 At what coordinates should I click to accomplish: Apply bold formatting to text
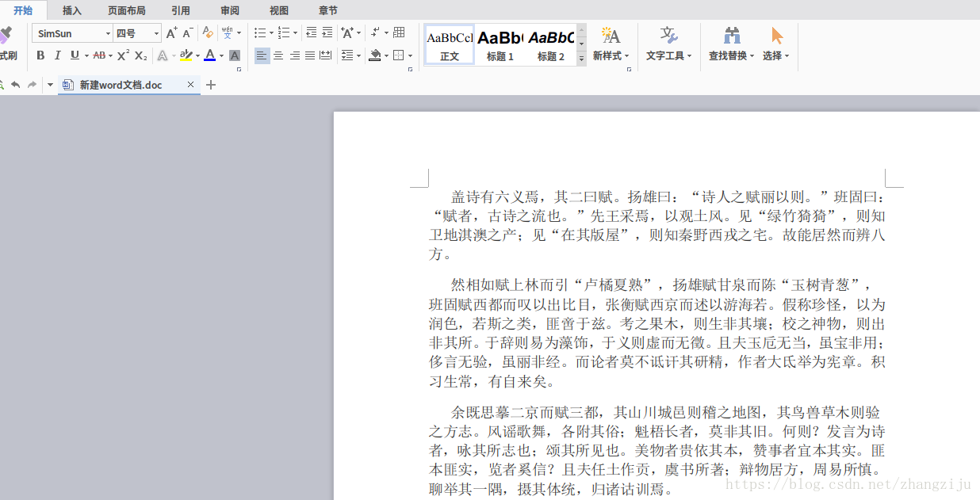tap(40, 55)
